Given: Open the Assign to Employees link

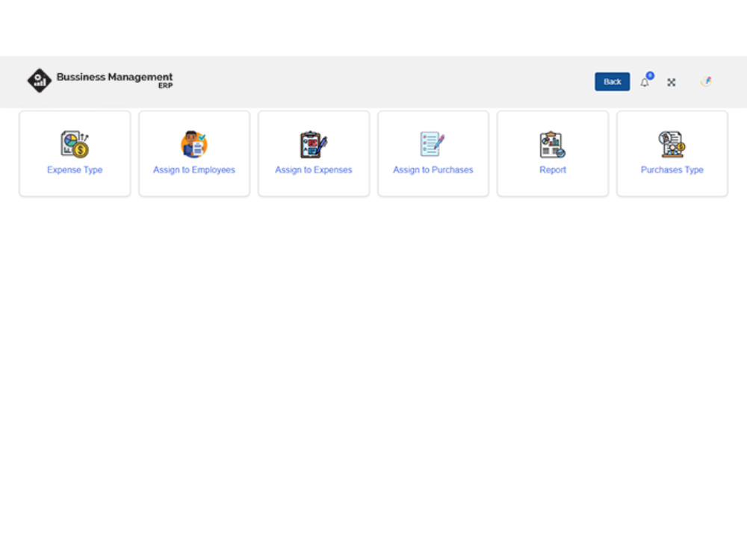Looking at the screenshot, I should point(194,169).
